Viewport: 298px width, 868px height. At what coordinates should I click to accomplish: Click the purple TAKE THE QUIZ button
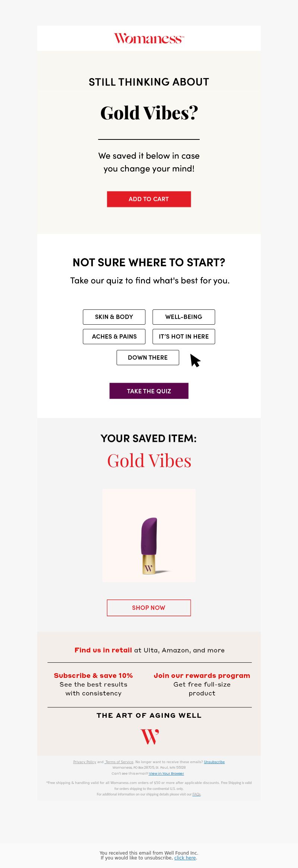click(149, 391)
